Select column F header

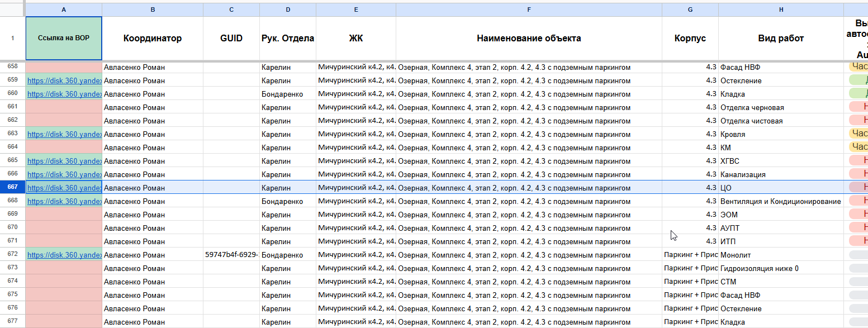[529, 10]
